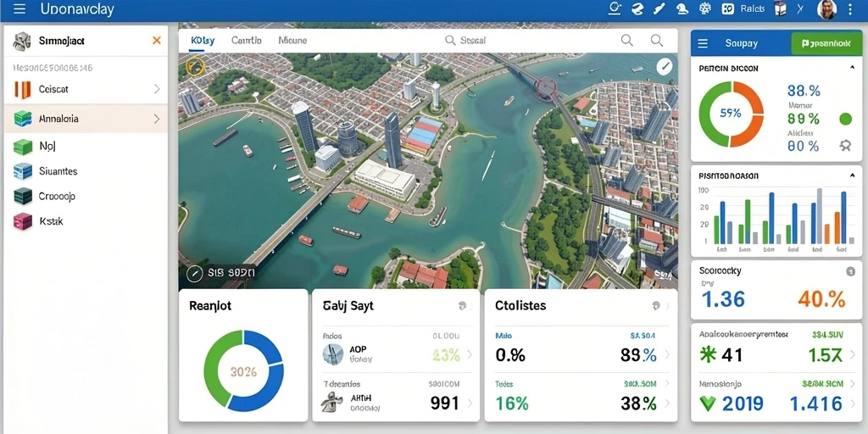Click the yellow compass icon on map
This screenshot has height=434, width=868.
(x=195, y=66)
